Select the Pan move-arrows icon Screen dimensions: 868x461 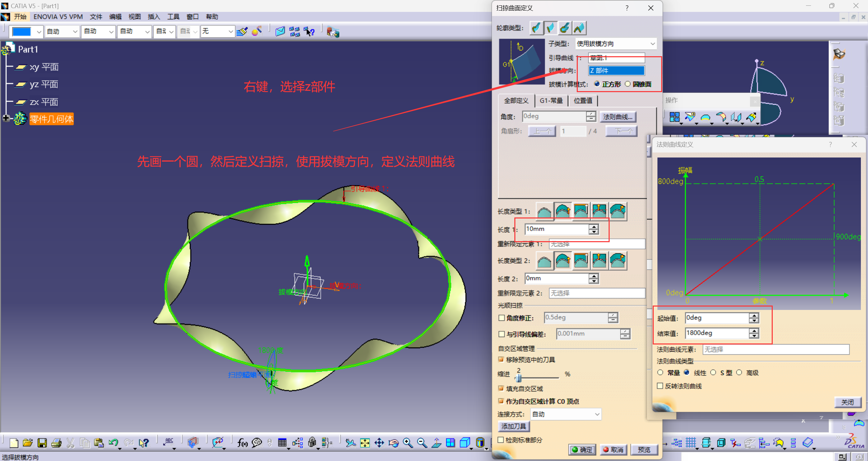(x=379, y=443)
